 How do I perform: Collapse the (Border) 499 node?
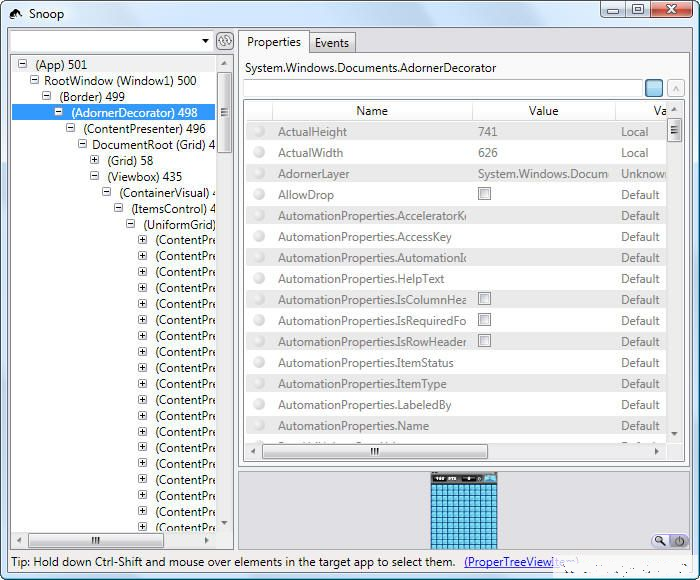point(46,96)
